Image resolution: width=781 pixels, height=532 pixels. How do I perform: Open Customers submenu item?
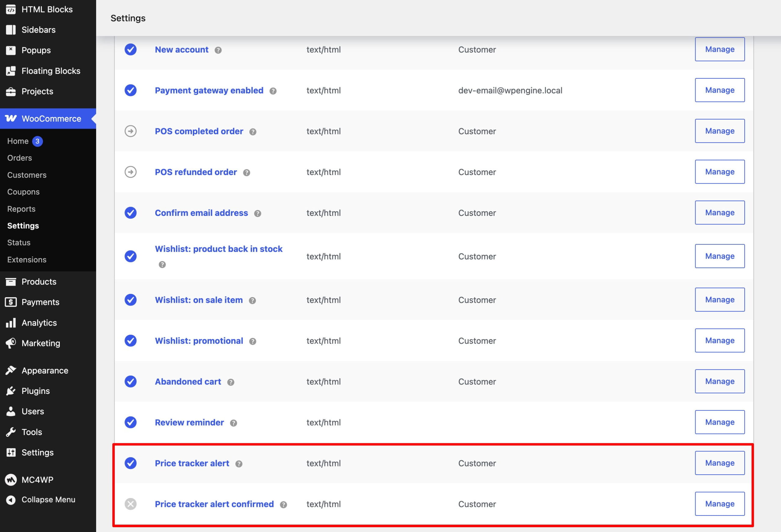point(27,175)
